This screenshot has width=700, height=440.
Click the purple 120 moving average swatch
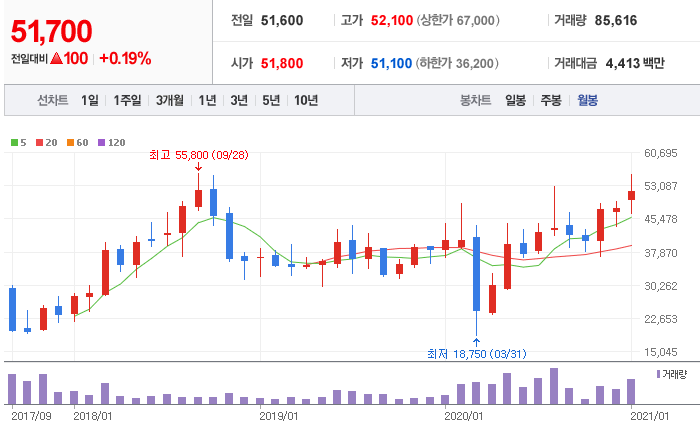coord(101,143)
